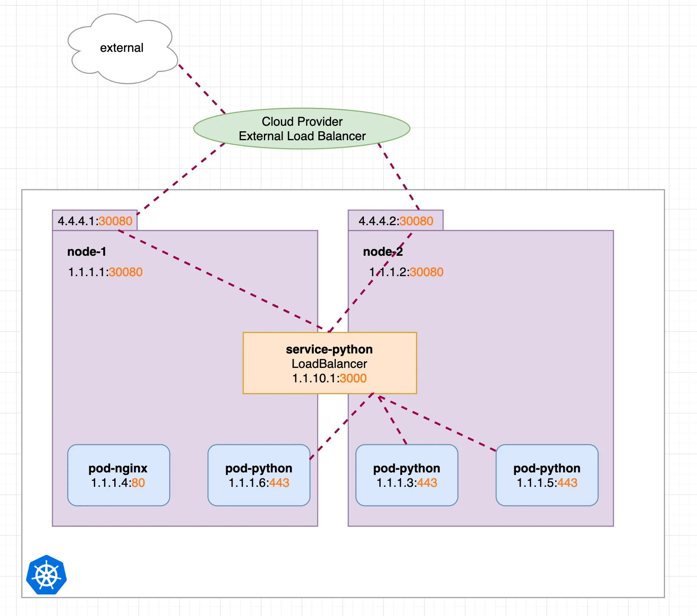Click the dashed line from external cloud to load balancer
This screenshot has width=697, height=616.
coord(202,89)
